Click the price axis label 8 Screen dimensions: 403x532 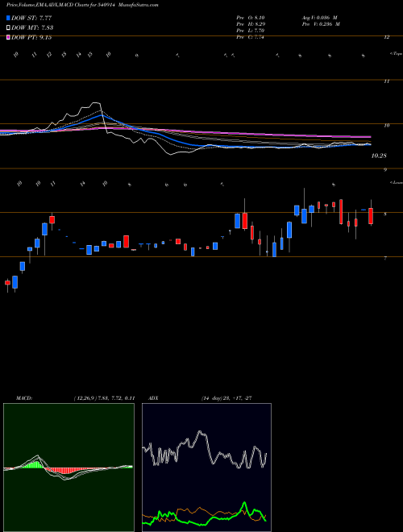(x=385, y=214)
